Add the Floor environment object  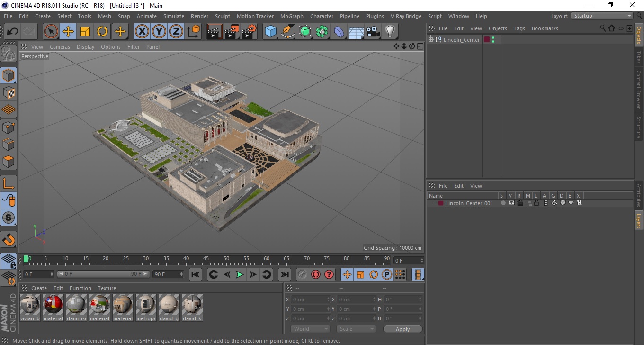356,32
